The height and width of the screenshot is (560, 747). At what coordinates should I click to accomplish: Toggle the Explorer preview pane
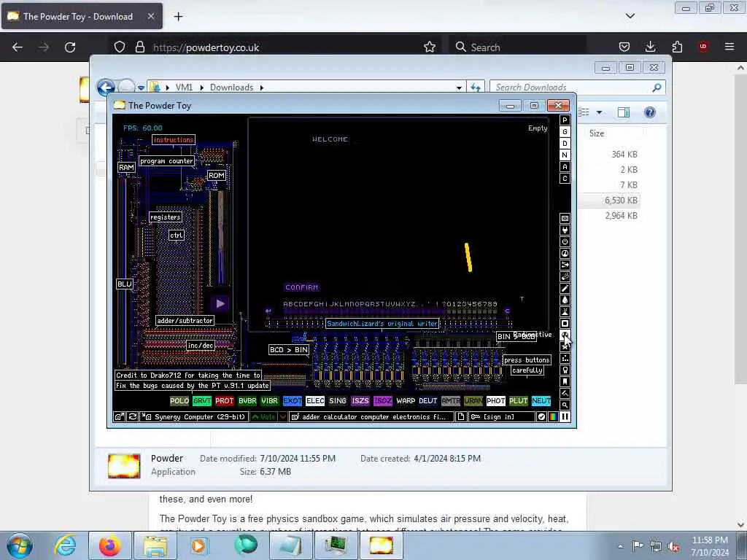pyautogui.click(x=624, y=112)
